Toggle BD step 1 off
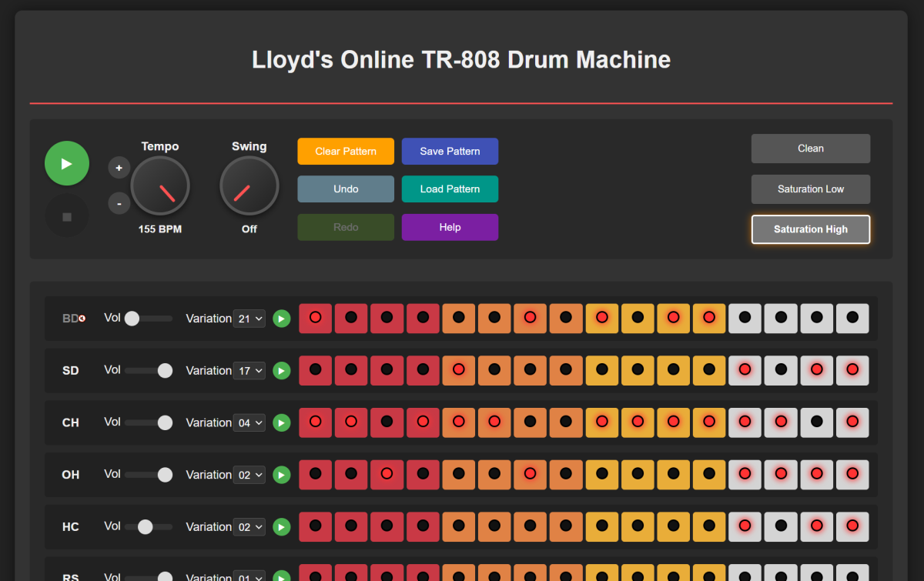The image size is (924, 581). point(315,319)
